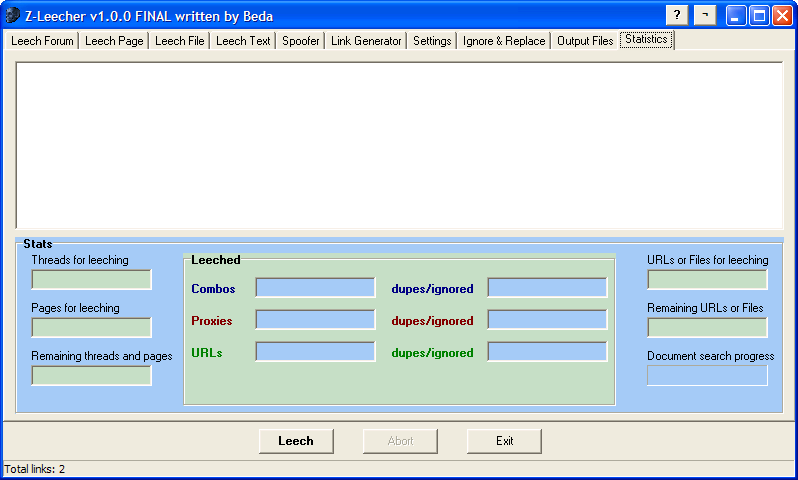Open the Leech Forum tab

42,41
